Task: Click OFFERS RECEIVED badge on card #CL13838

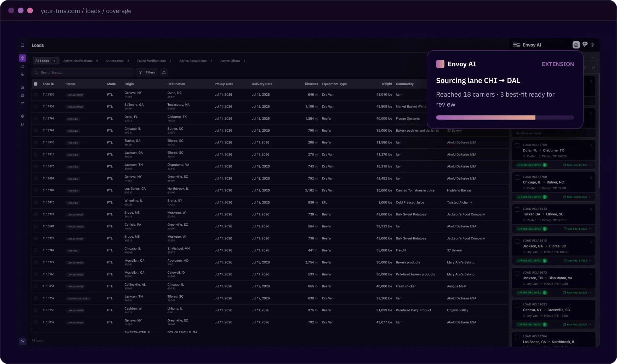Action: [x=532, y=229]
